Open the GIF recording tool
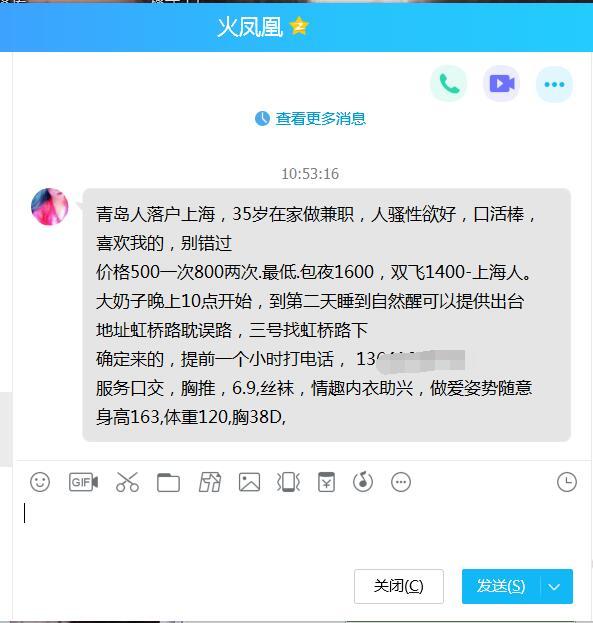 point(83,482)
